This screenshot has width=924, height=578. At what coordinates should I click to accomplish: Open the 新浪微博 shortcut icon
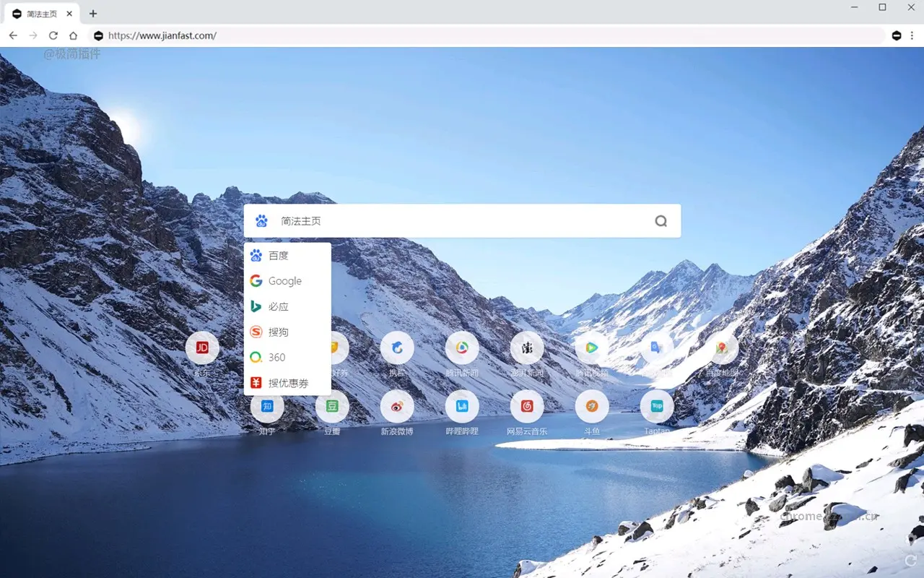pyautogui.click(x=397, y=407)
